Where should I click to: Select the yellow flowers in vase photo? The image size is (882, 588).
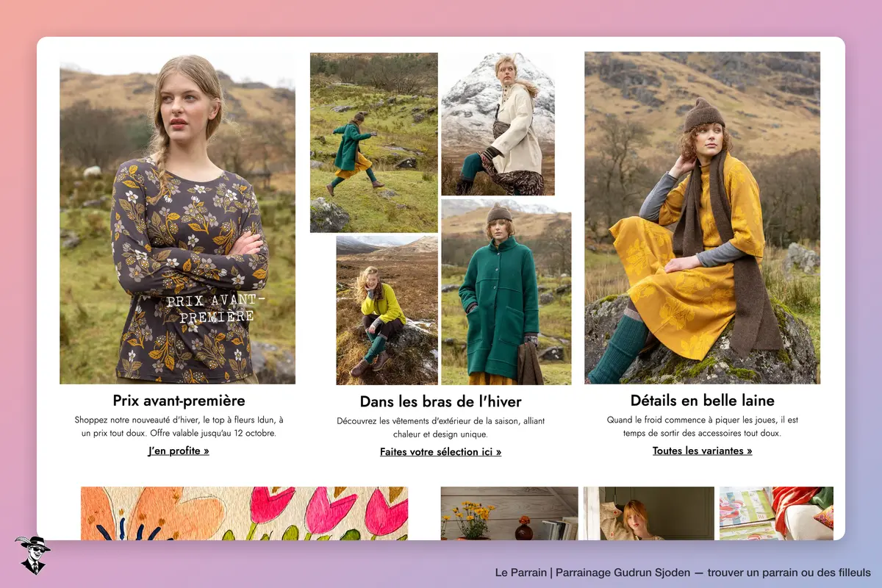(509, 513)
